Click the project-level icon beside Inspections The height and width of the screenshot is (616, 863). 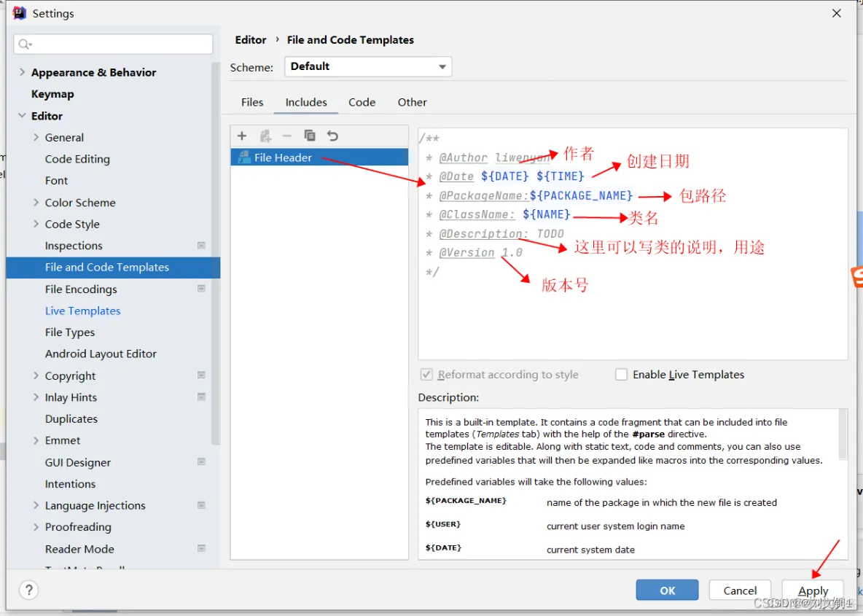[201, 246]
